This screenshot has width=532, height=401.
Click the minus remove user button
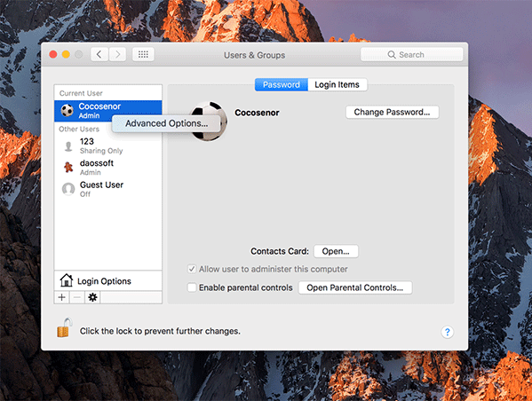pos(77,297)
